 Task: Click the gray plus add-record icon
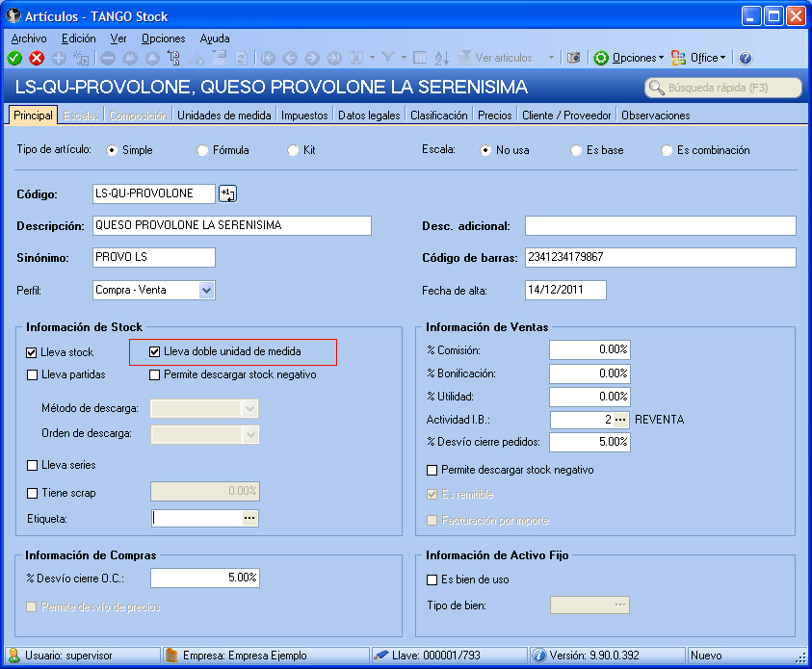point(59,58)
